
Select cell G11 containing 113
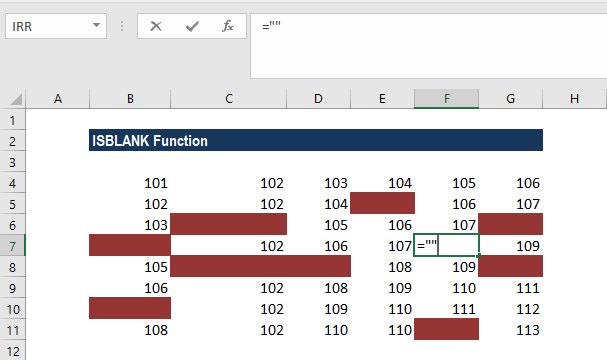pos(511,329)
